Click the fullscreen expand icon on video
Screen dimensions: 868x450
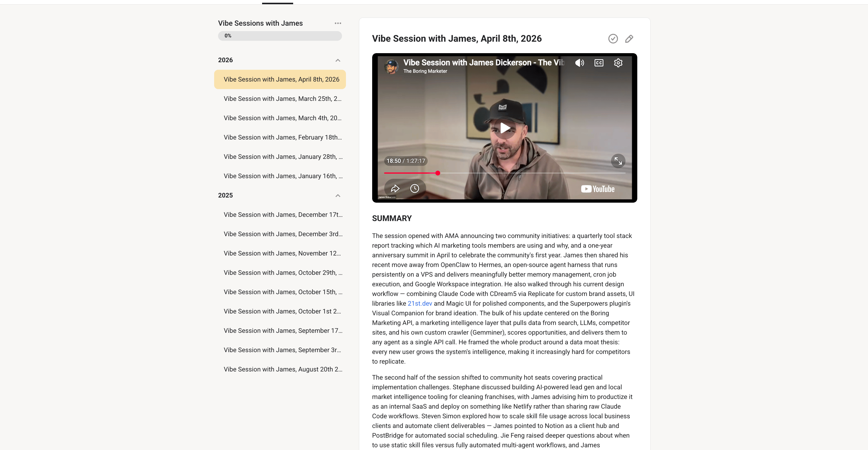coord(618,161)
